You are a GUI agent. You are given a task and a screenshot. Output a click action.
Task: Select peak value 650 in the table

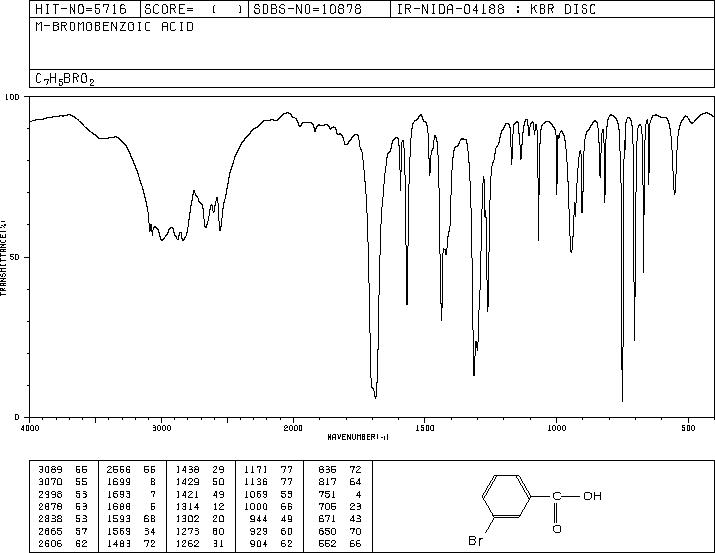327,531
